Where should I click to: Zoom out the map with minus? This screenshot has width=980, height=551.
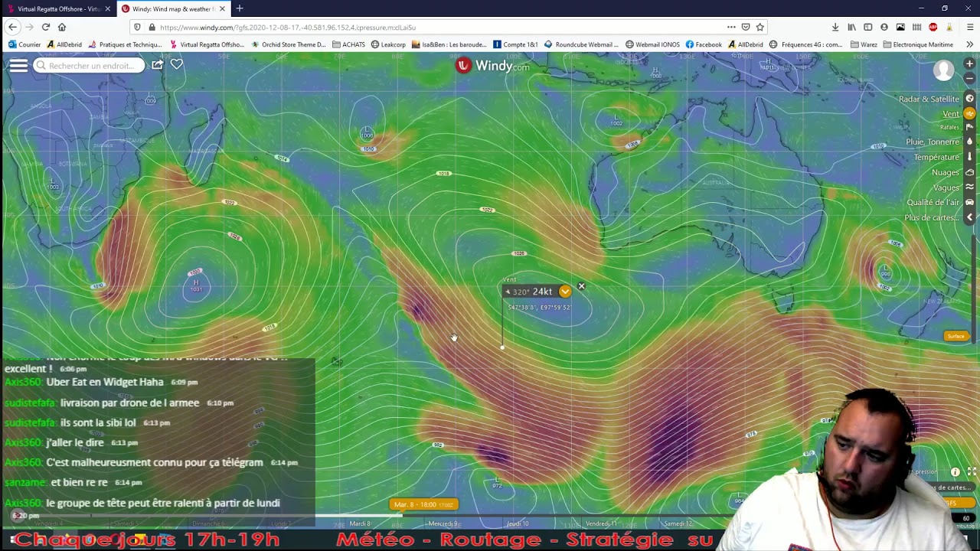click(x=969, y=78)
